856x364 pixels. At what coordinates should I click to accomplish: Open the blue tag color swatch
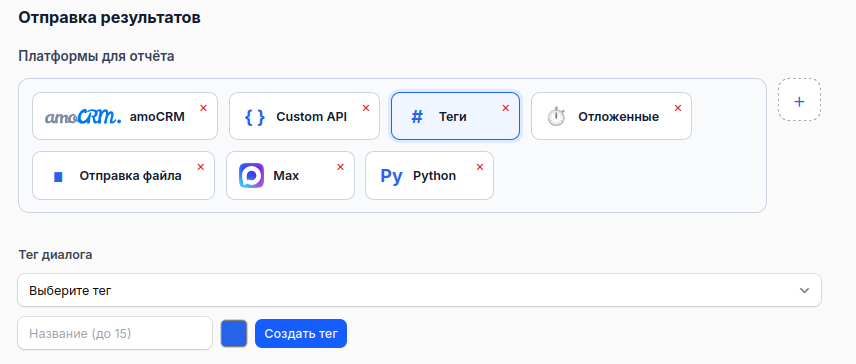(234, 333)
